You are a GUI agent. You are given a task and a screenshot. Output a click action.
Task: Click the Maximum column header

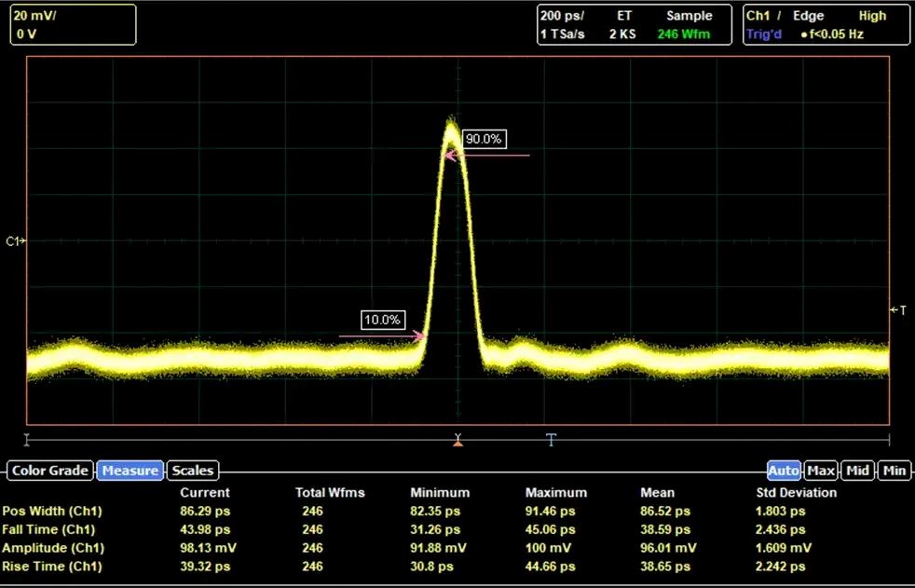556,492
